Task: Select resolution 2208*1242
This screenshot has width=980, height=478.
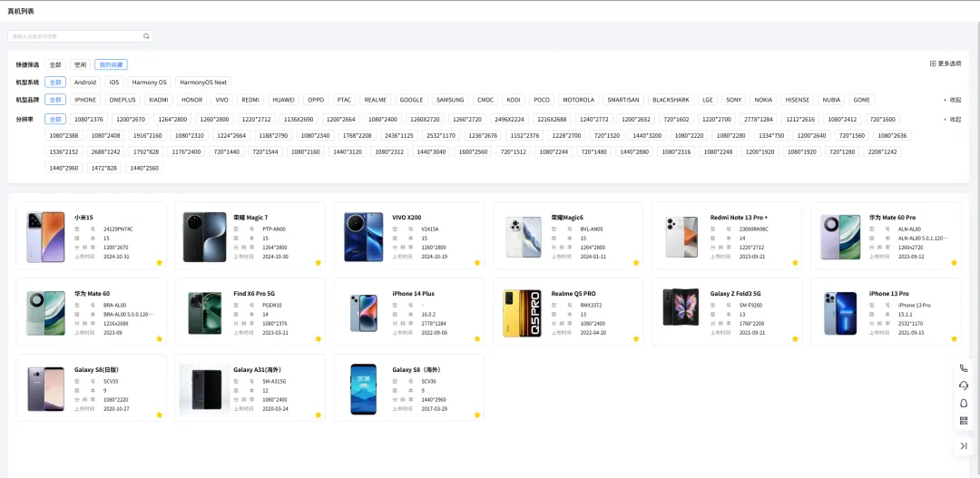Action: tap(883, 151)
